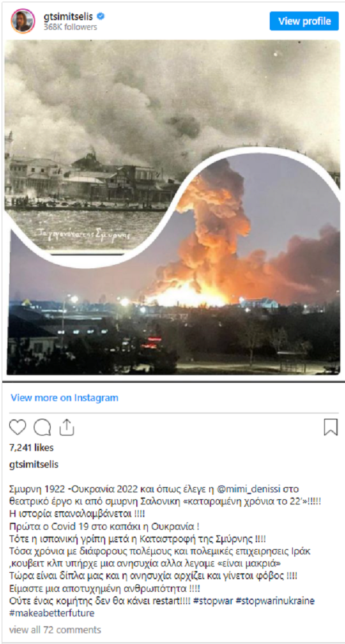Open the #makeabetterfuture hashtag
345x644 pixels.
coord(51,613)
